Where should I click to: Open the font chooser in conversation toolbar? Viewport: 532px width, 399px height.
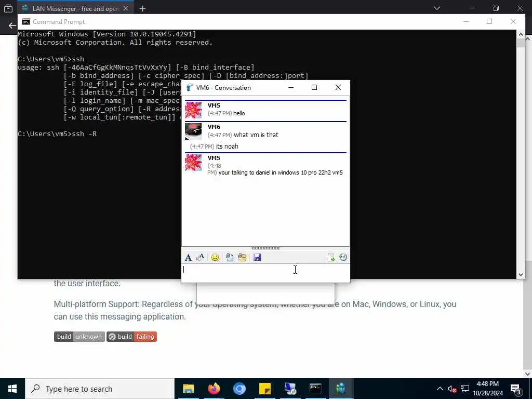188,258
